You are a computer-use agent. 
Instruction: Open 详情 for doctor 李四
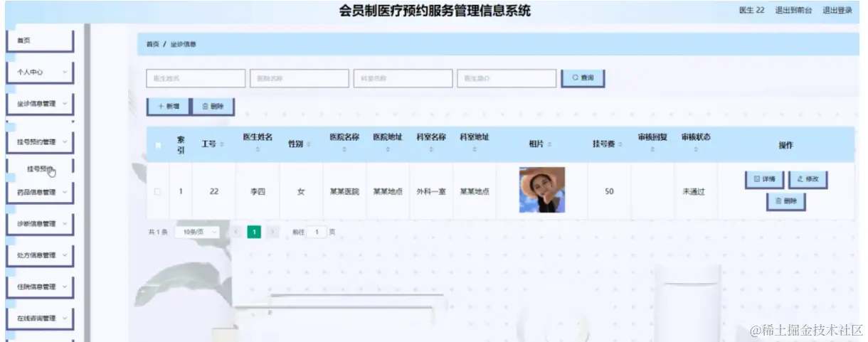click(764, 179)
